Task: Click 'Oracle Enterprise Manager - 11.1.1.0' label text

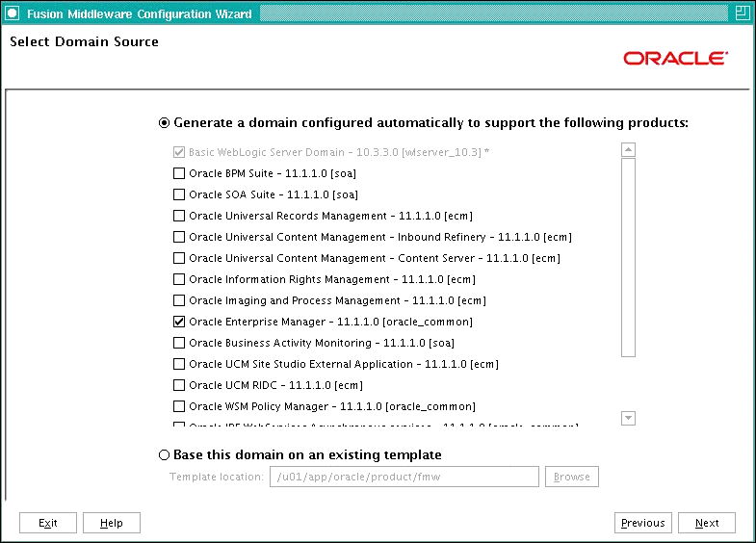Action: click(330, 322)
